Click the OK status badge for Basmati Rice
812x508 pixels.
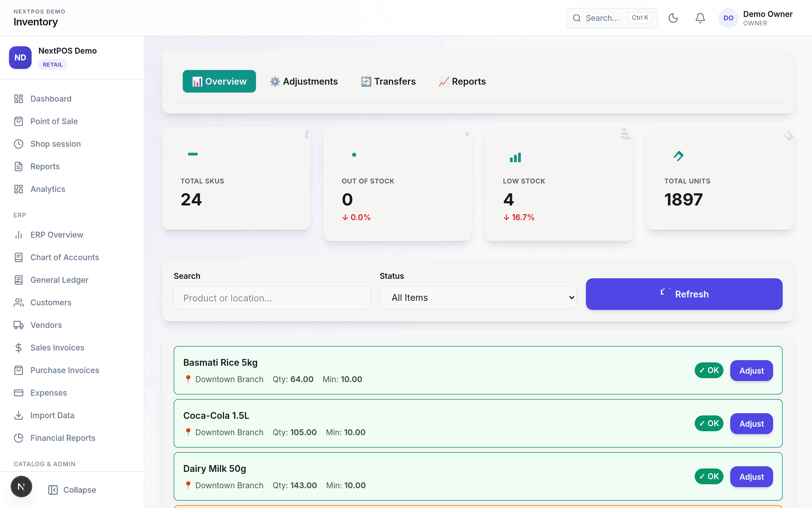(x=709, y=370)
